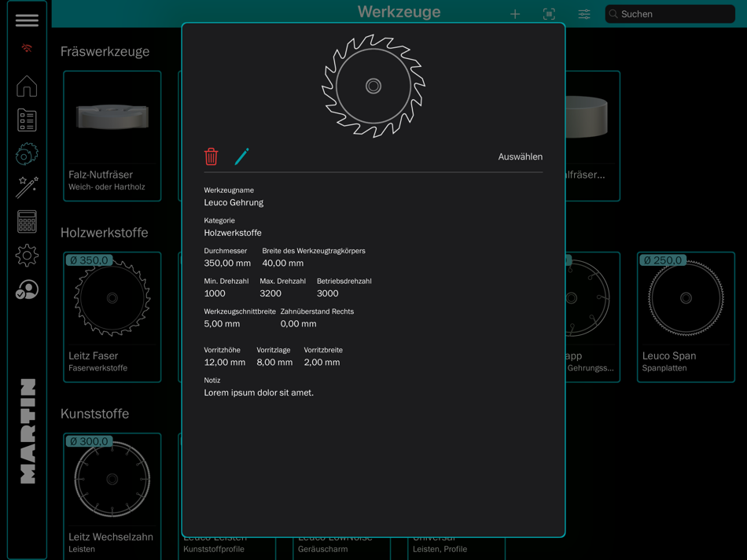The width and height of the screenshot is (747, 560).
Task: Open the partially hidden Gehrungss... tool card
Action: [593, 317]
